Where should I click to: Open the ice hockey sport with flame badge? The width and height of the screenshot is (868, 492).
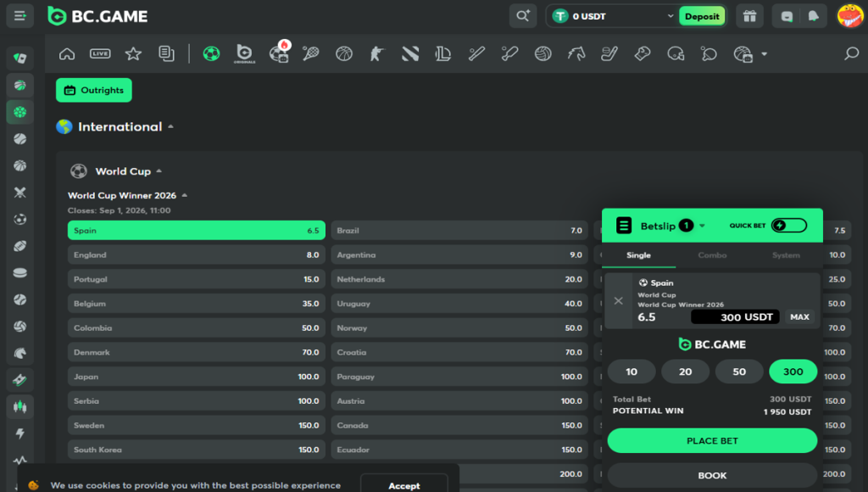coord(279,53)
